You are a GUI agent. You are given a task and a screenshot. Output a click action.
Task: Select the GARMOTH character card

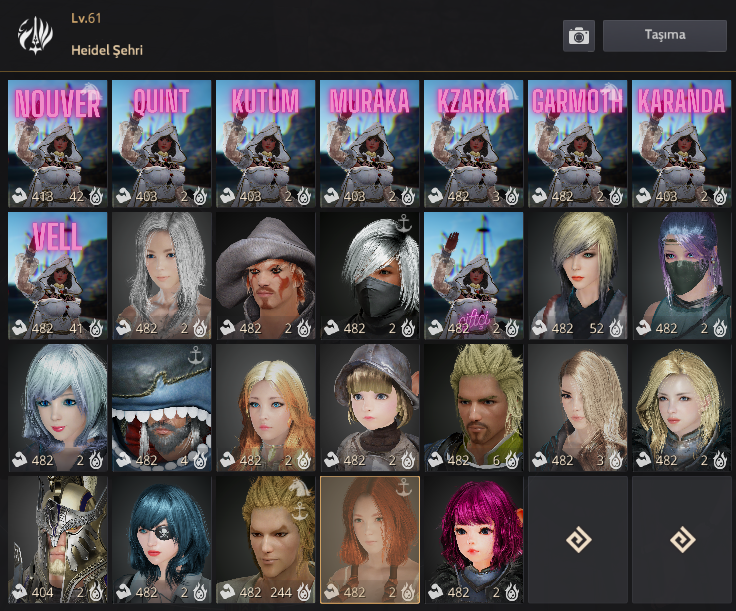tap(577, 144)
